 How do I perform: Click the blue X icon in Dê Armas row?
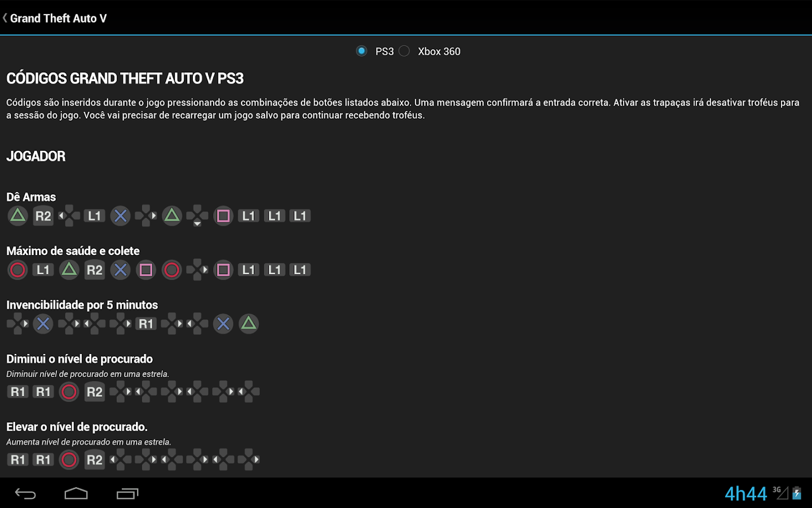click(120, 216)
